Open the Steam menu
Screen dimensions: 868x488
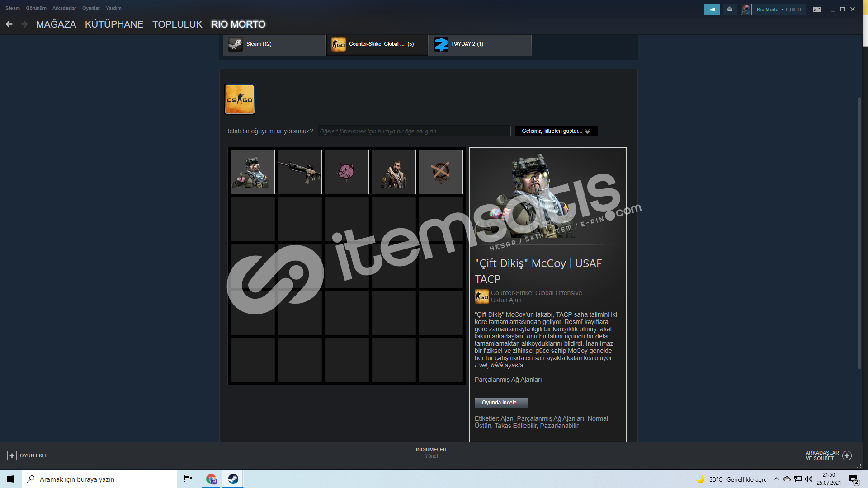13,8
